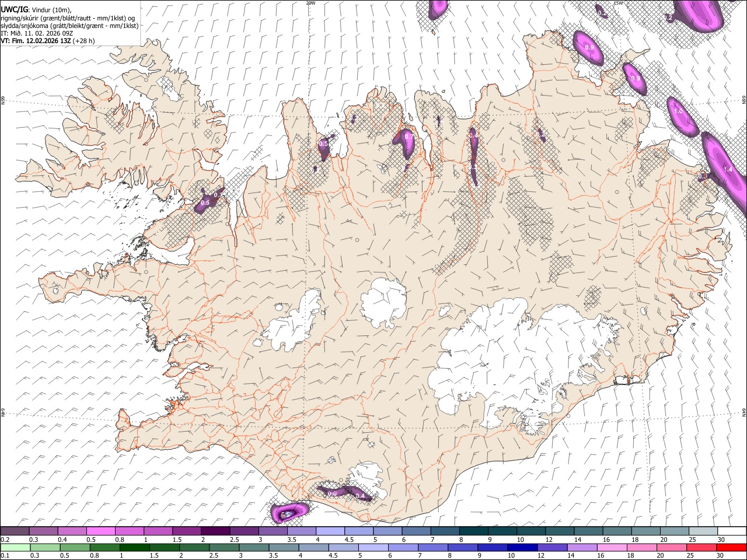The height and width of the screenshot is (560, 747).
Task: Select upper legend swatch starting at 0.2
Action: tap(15, 531)
